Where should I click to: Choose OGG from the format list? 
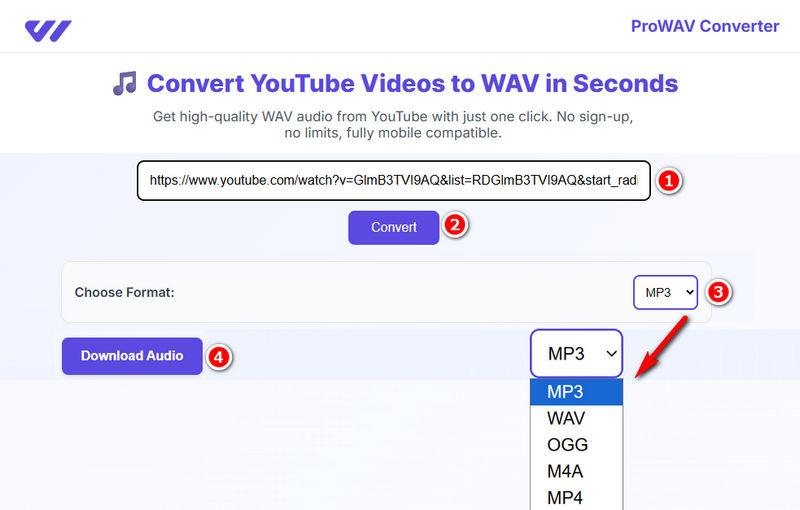click(x=577, y=445)
